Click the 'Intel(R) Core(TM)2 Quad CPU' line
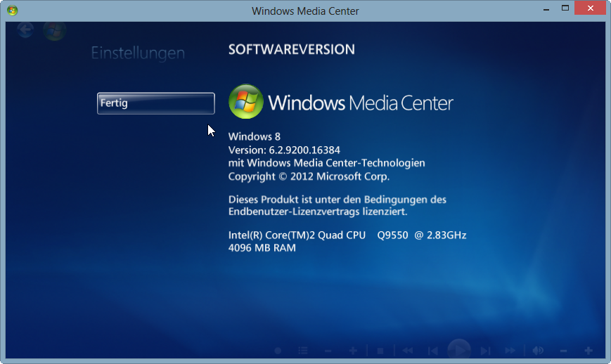Image resolution: width=611 pixels, height=364 pixels. tap(347, 235)
